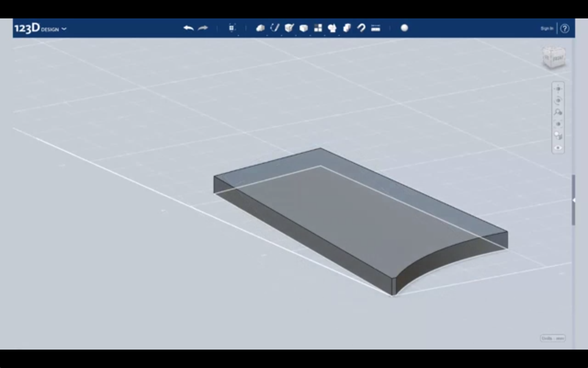Undo the last action
This screenshot has width=588, height=368.
coord(189,28)
